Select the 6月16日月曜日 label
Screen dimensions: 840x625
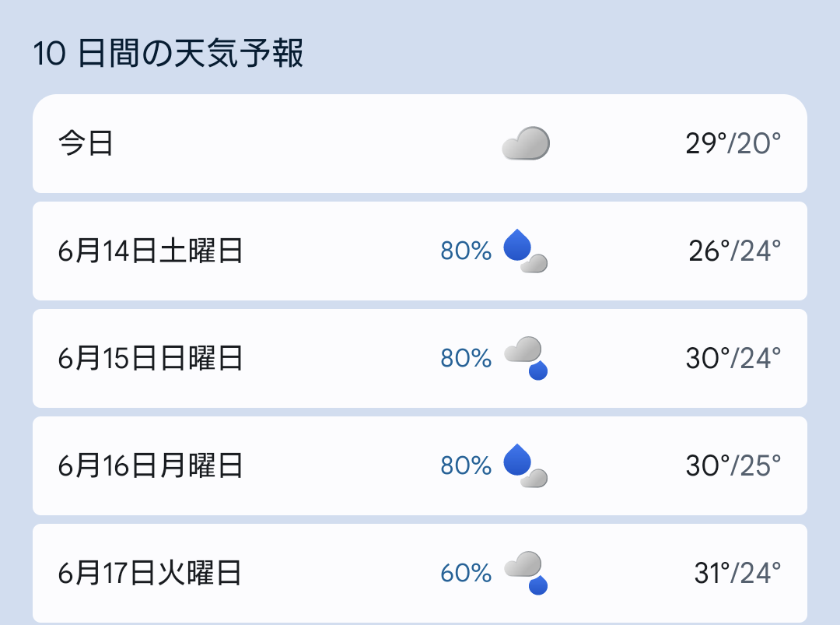click(150, 466)
